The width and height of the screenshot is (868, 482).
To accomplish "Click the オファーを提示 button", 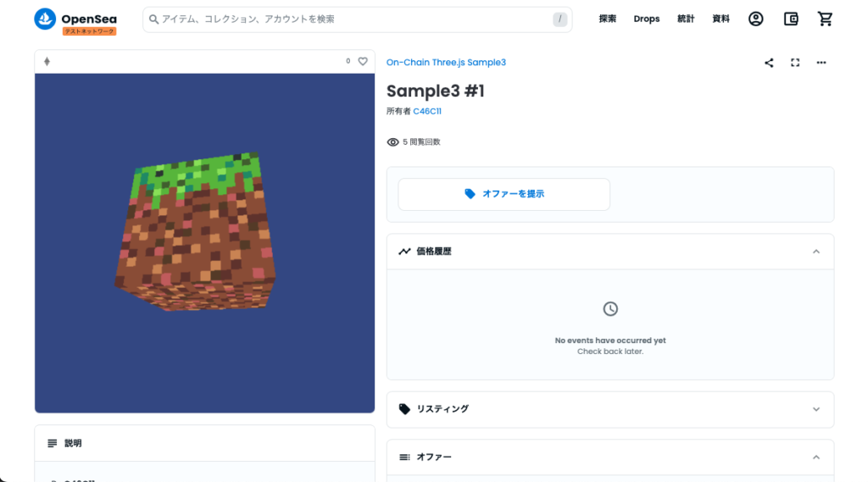I will (x=504, y=194).
